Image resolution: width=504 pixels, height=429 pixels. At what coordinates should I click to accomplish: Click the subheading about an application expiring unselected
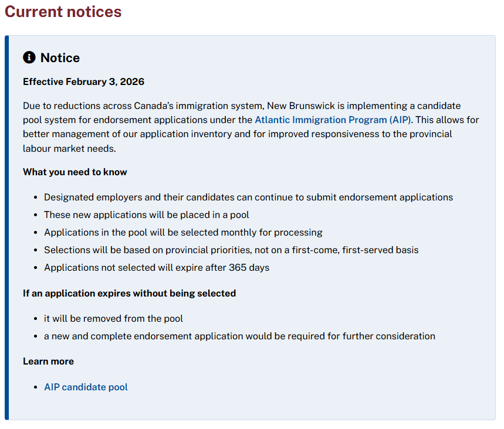click(129, 293)
